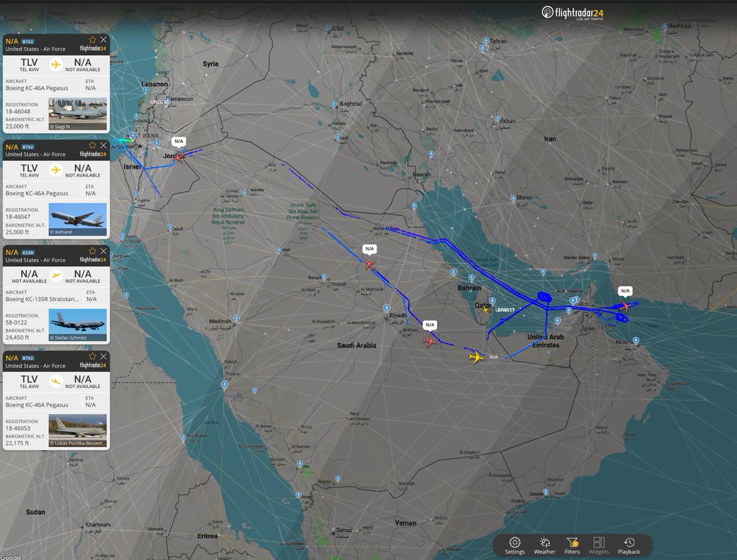Viewport: 737px width, 560px height.
Task: Open the Filters menu
Action: pyautogui.click(x=572, y=545)
